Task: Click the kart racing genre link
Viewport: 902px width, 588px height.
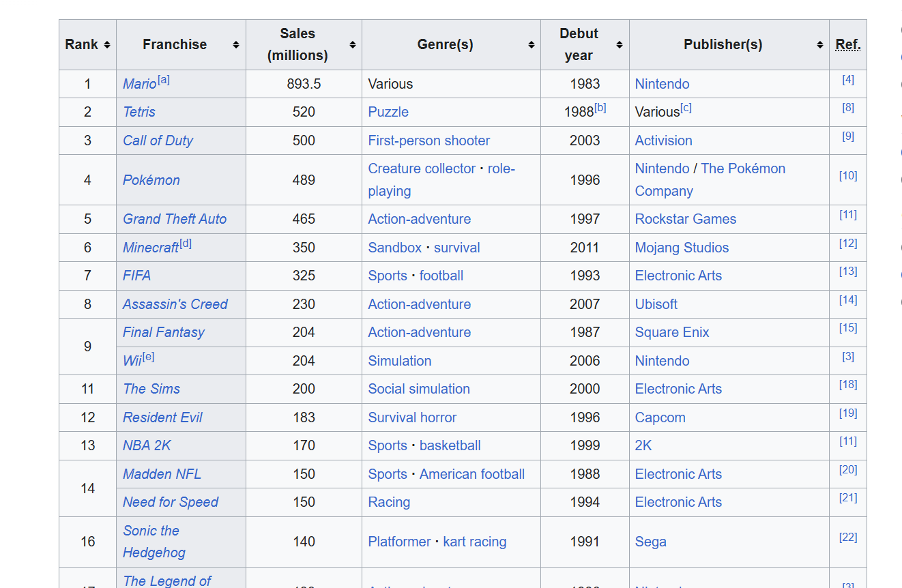Action: [474, 542]
